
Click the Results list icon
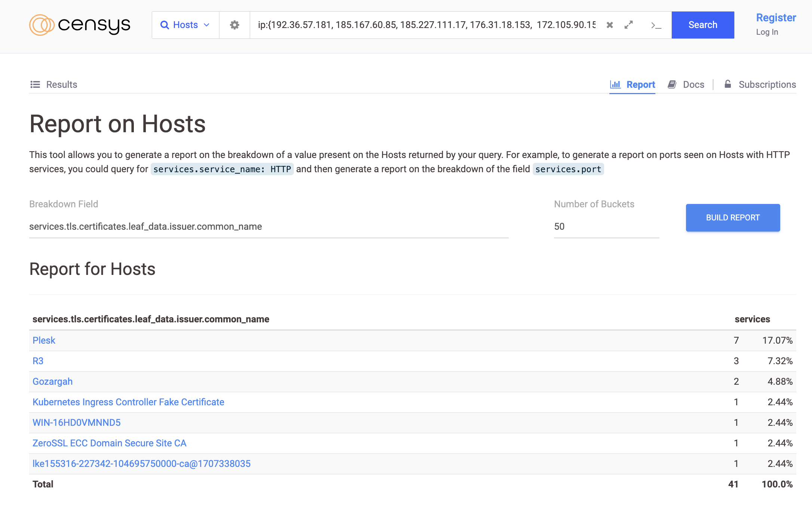point(35,84)
